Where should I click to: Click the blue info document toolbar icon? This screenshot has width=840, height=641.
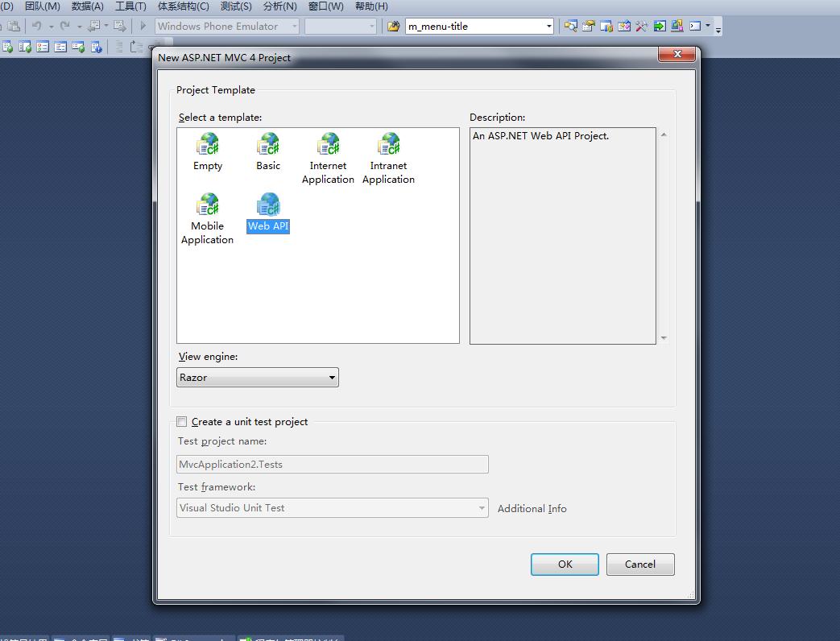point(96,48)
